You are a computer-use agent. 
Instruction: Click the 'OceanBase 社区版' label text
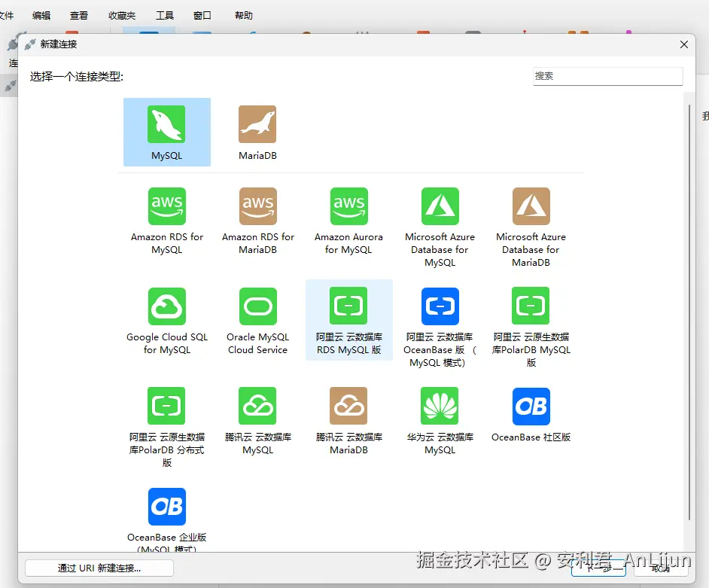tap(531, 437)
